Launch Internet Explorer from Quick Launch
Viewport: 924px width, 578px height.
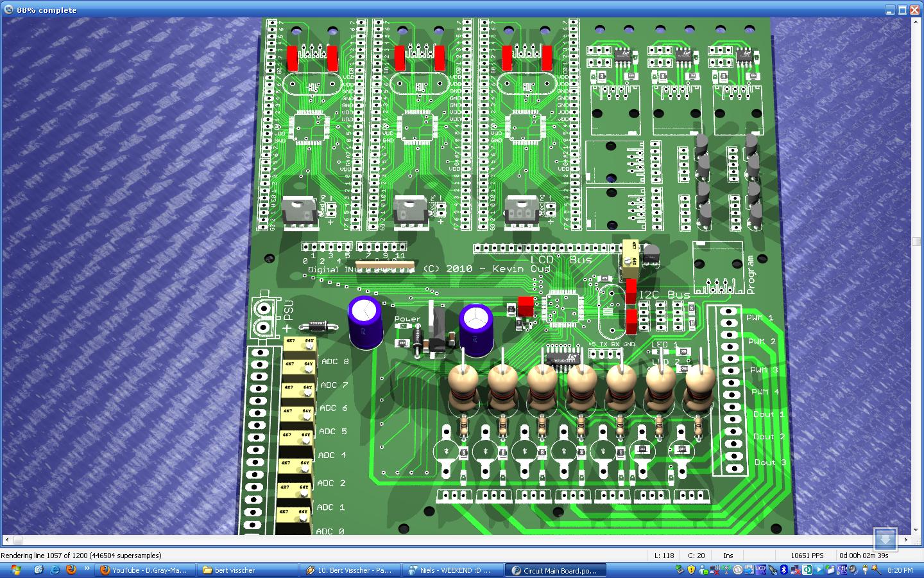pyautogui.click(x=55, y=570)
